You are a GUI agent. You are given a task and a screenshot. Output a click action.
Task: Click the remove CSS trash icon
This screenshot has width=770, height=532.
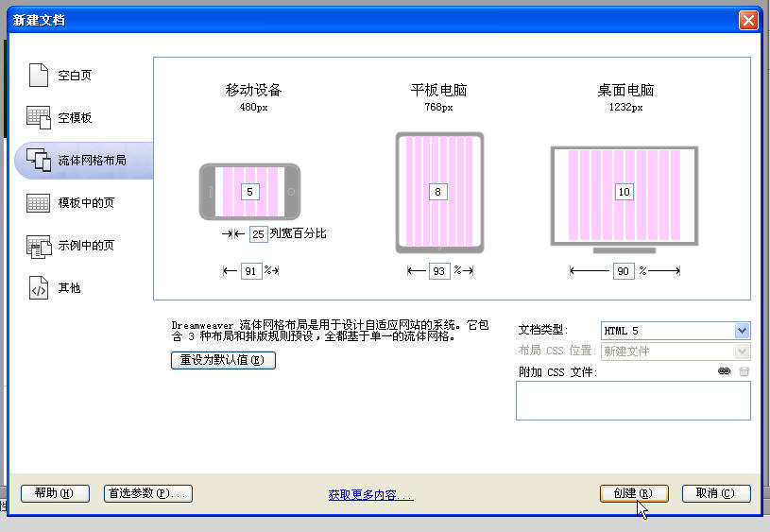tap(744, 371)
